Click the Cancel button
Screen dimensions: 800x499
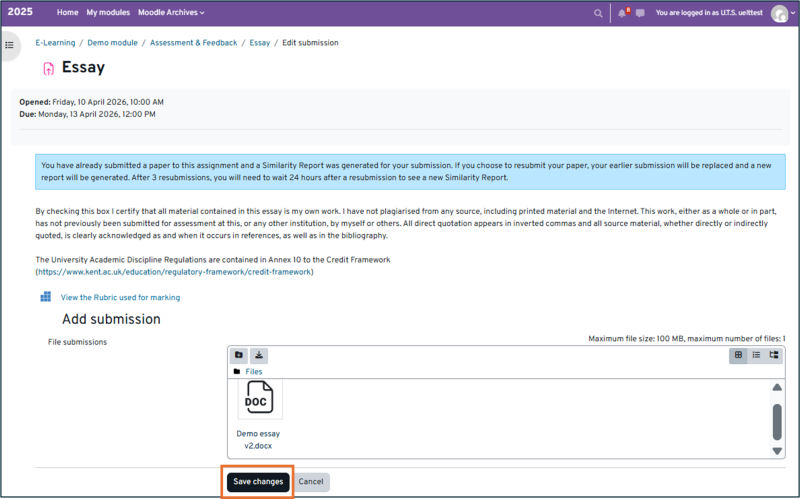tap(311, 482)
